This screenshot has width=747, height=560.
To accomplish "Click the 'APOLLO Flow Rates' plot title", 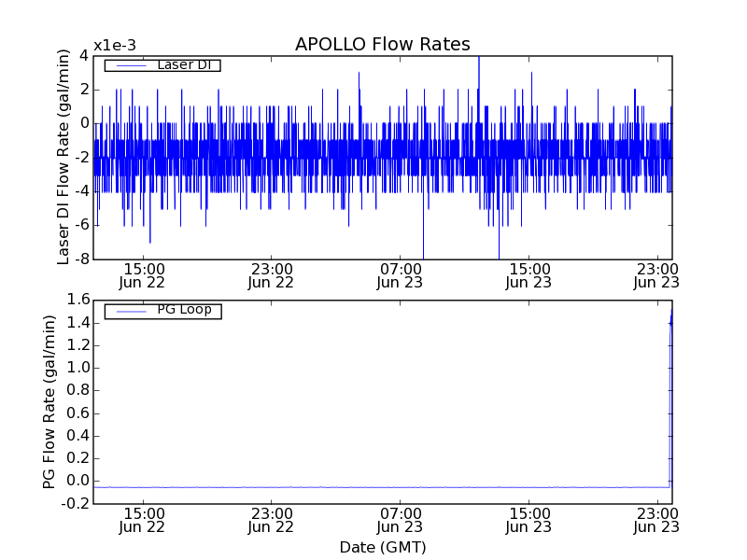I will click(383, 44).
